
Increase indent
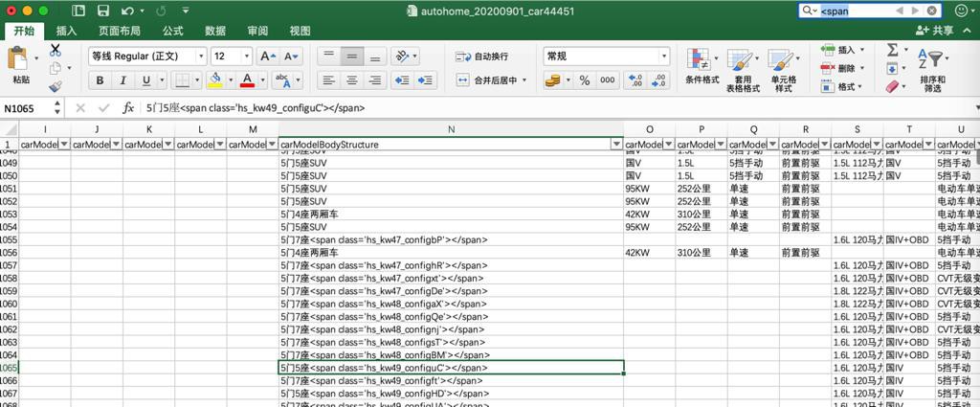[x=426, y=80]
